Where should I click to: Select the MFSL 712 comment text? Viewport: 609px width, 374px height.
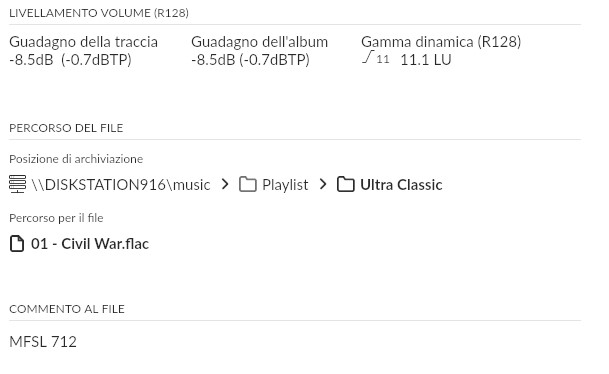pyautogui.click(x=43, y=342)
